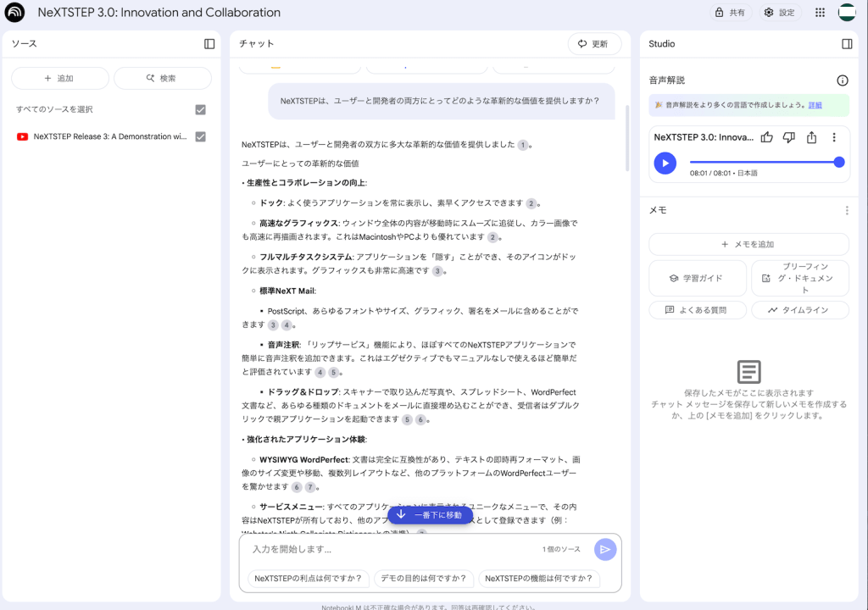868x610 pixels.
Task: Click the account avatar icon
Action: click(x=847, y=12)
